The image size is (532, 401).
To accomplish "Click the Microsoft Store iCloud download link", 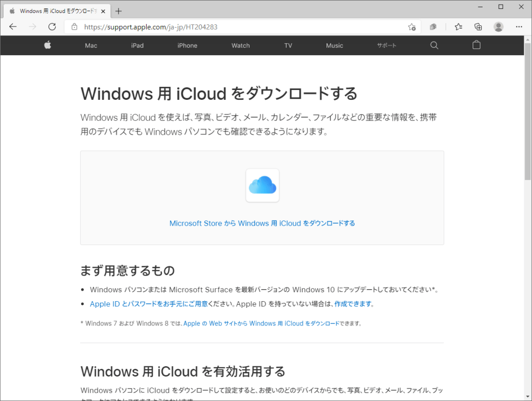I will click(x=262, y=223).
